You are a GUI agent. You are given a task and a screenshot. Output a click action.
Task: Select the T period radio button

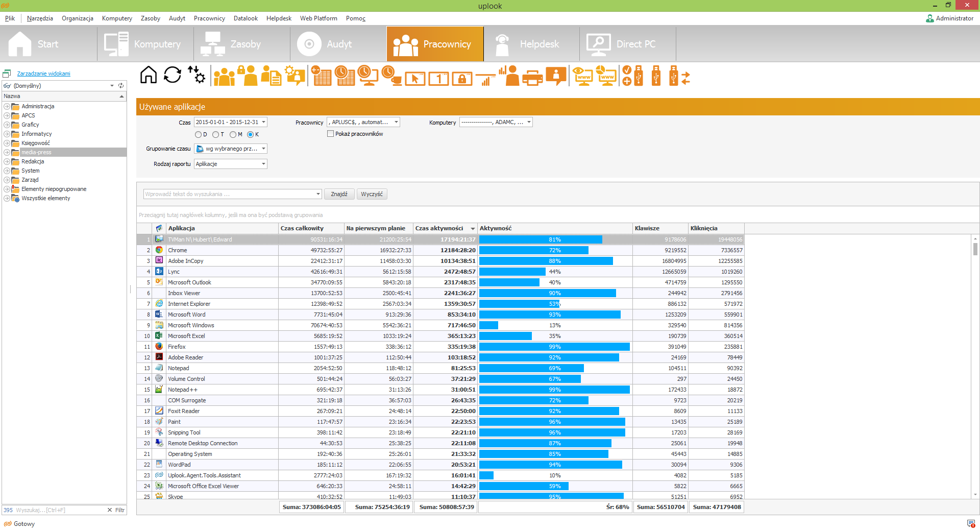click(215, 134)
